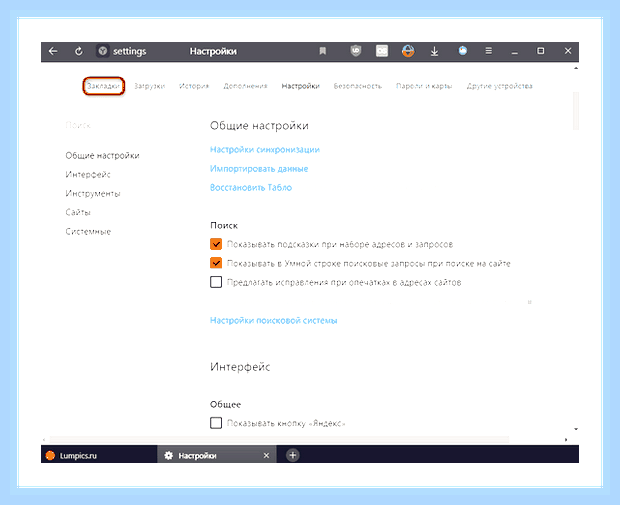Click the Поиск subsection heading

pos(224,225)
